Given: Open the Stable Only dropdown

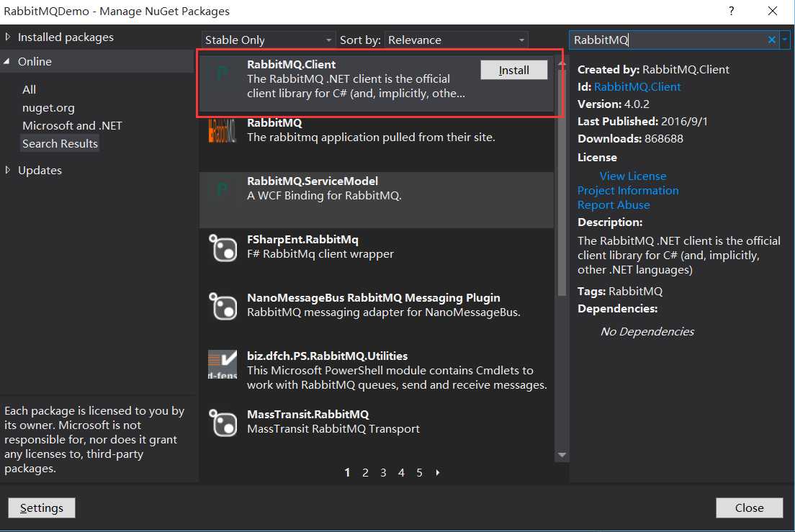Looking at the screenshot, I should pos(268,40).
